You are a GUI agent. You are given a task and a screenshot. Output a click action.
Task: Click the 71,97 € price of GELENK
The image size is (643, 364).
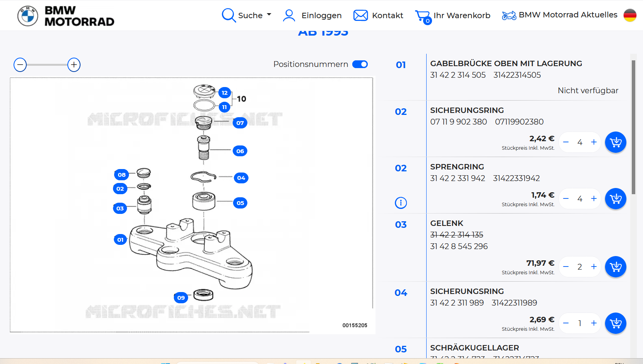[x=540, y=263]
